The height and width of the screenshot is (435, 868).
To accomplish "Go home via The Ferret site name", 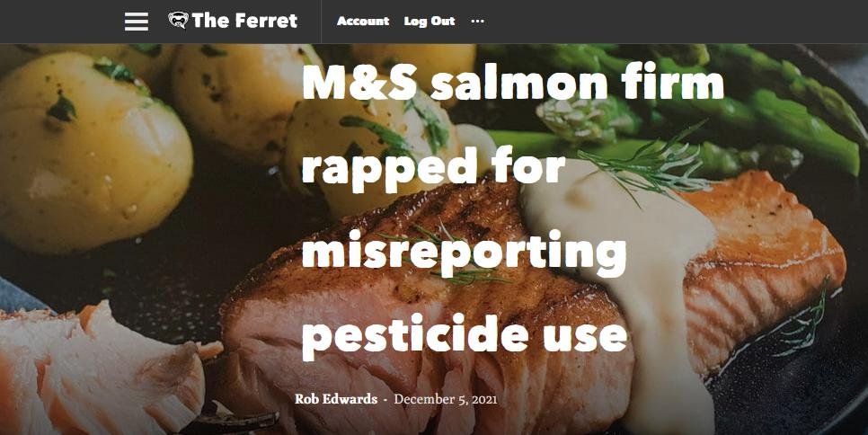I will point(244,21).
